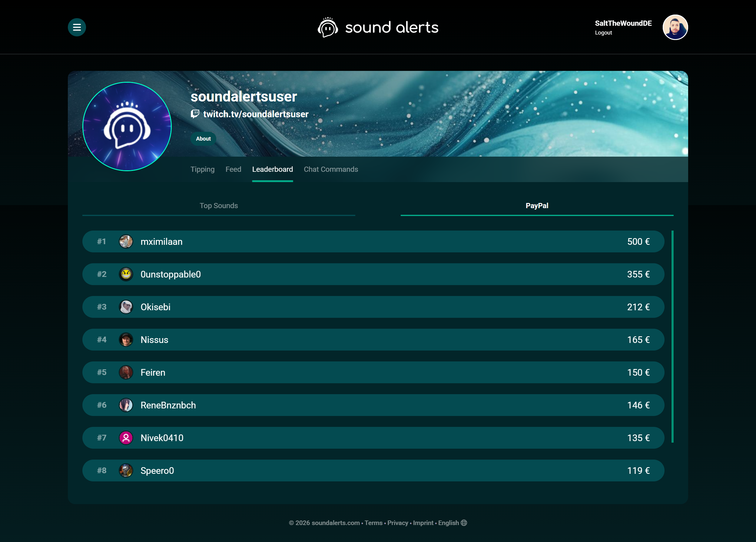Switch leaderboard to Top Sounds
This screenshot has height=542, width=756.
219,206
